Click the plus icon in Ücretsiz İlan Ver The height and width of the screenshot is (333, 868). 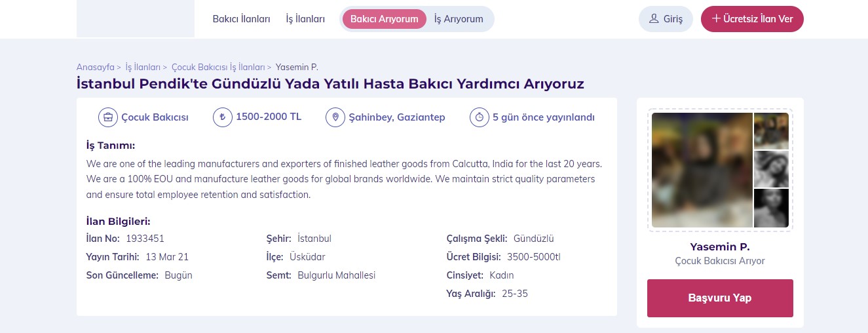(717, 19)
